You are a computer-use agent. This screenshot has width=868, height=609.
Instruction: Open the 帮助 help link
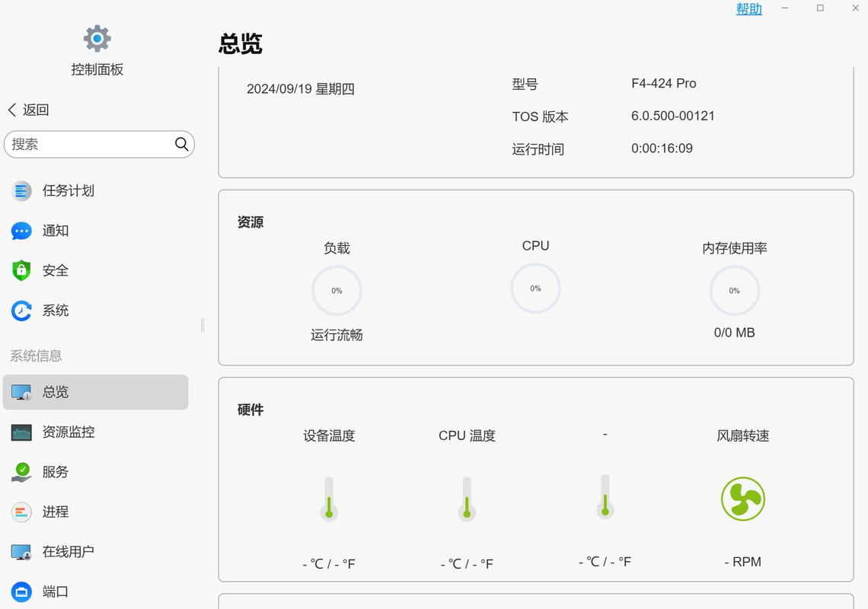tap(749, 9)
